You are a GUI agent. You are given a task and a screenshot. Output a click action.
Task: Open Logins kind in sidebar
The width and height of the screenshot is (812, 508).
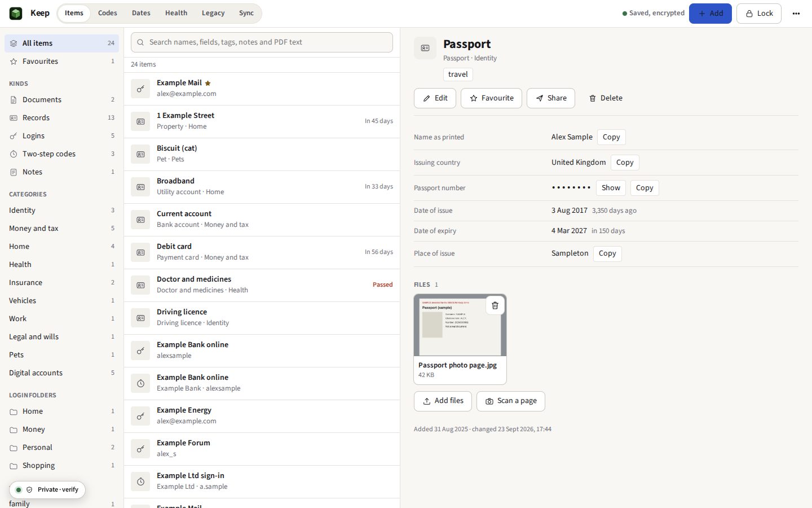click(x=62, y=136)
